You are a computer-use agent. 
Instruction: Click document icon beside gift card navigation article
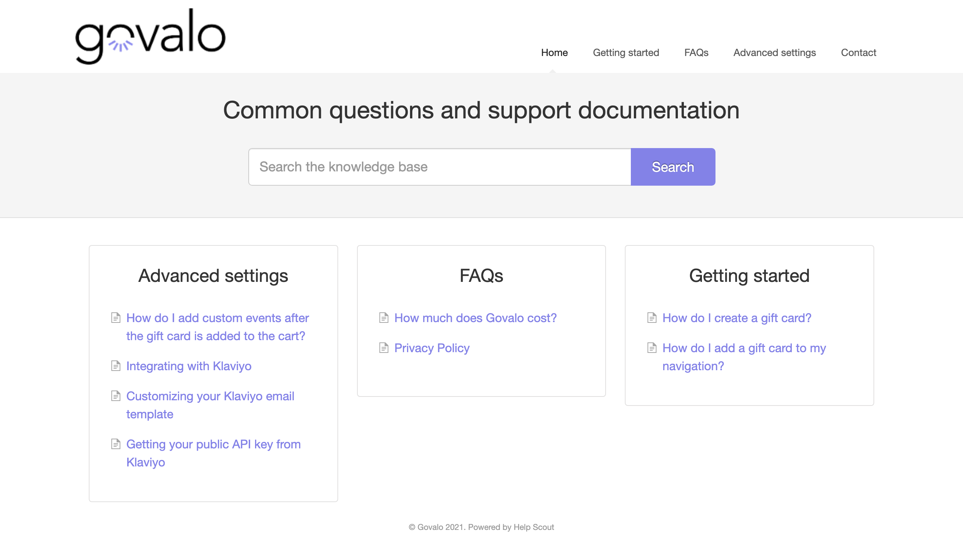click(x=652, y=348)
